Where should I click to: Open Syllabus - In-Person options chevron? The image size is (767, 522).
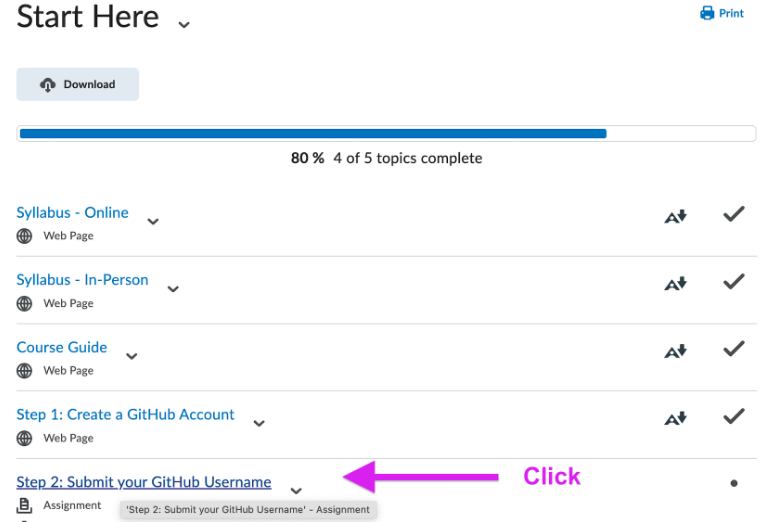coord(173,289)
